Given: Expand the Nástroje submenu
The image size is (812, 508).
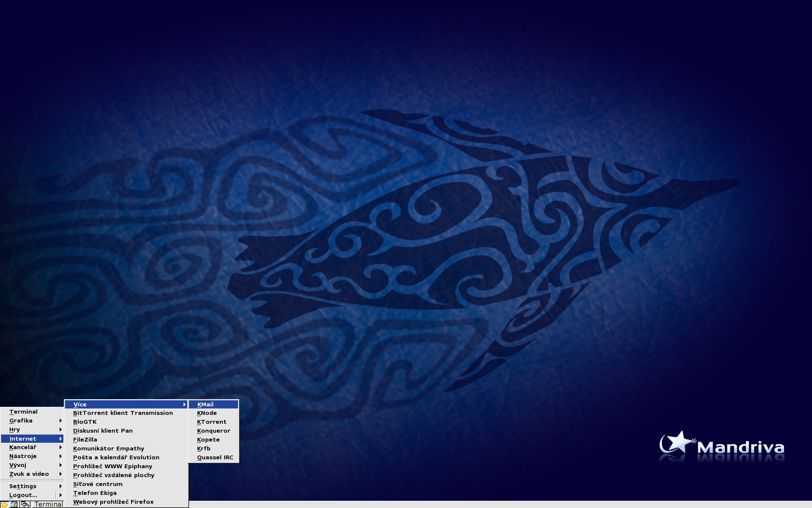Looking at the screenshot, I should click(32, 456).
